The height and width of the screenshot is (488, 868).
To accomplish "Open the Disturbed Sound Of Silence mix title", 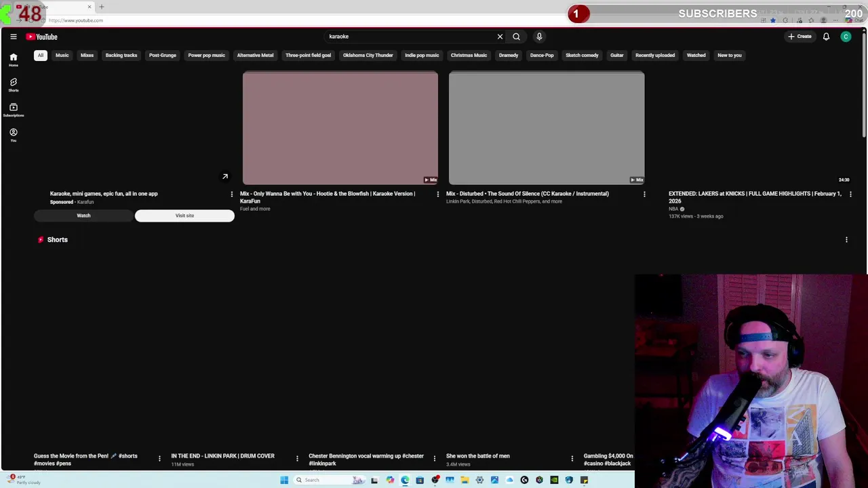I will (x=528, y=194).
